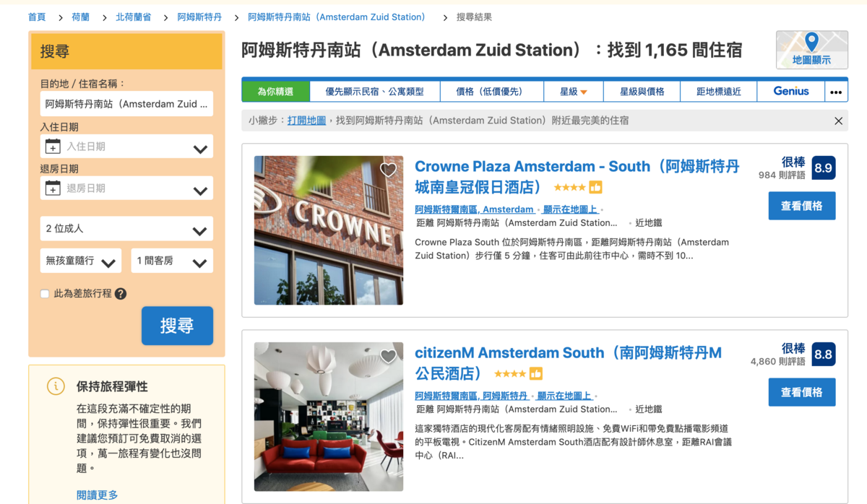Close the 小撇步 tip banner

coord(838,121)
